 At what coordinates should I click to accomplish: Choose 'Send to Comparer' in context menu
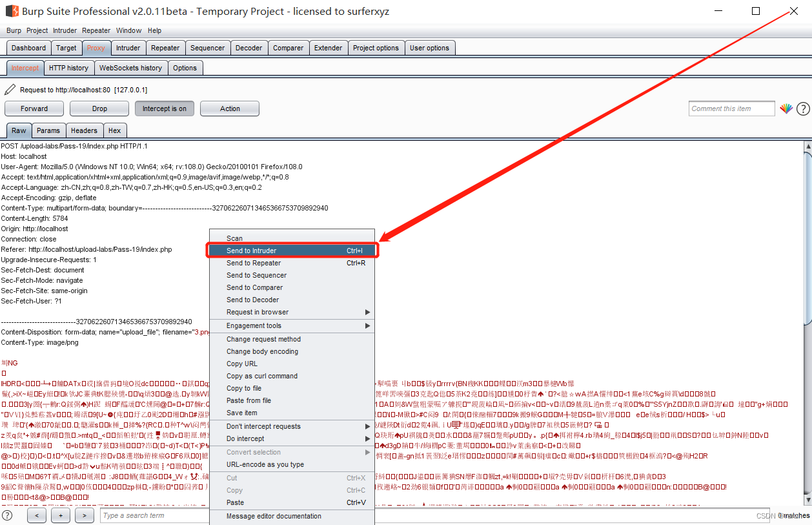pyautogui.click(x=292, y=287)
